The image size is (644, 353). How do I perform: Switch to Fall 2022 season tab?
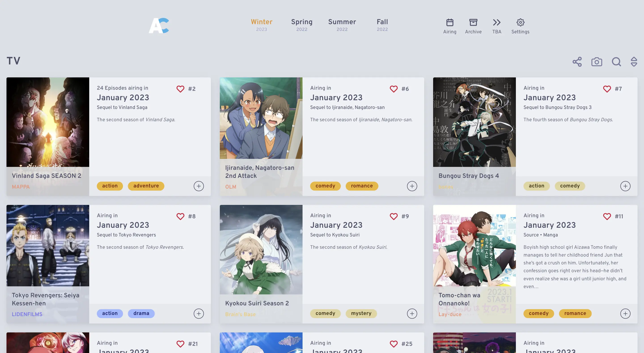pyautogui.click(x=382, y=25)
